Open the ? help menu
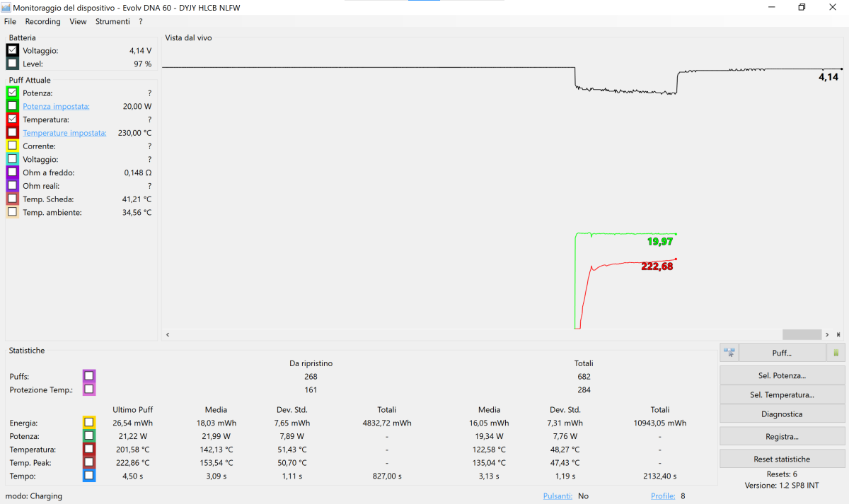The image size is (849, 504). tap(141, 21)
